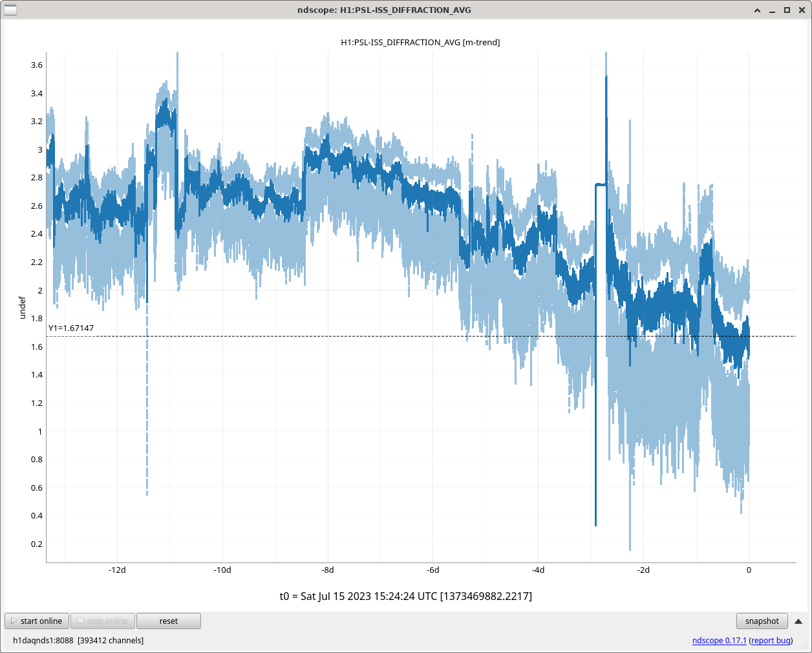Open the report bug link
This screenshot has height=653, width=812.
771,640
